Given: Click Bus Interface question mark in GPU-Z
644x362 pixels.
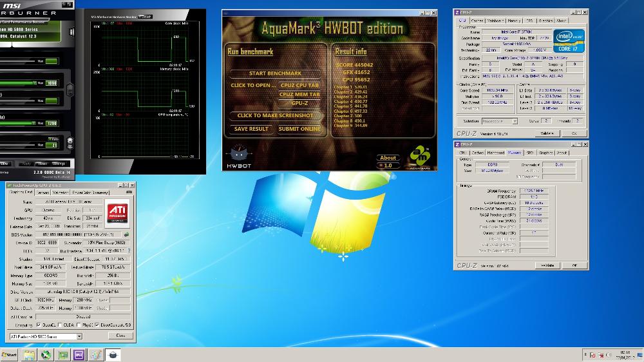Looking at the screenshot, I should tap(129, 251).
